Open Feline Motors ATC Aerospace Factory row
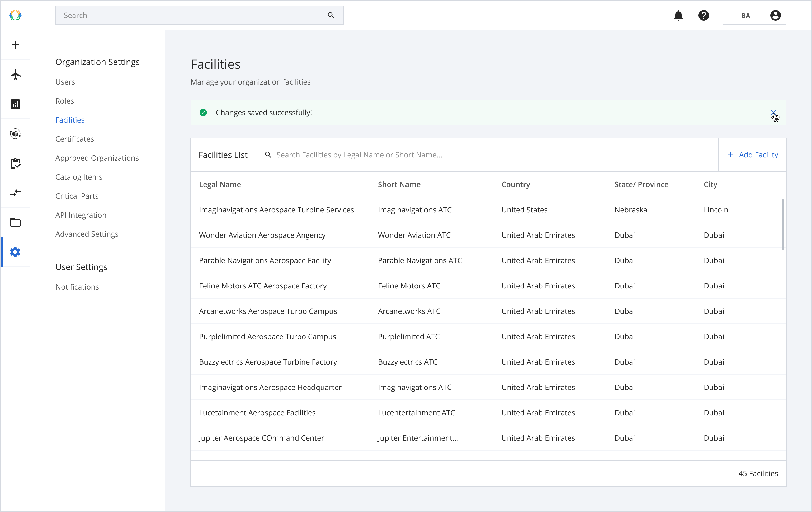This screenshot has height=512, width=812. pyautogui.click(x=488, y=286)
